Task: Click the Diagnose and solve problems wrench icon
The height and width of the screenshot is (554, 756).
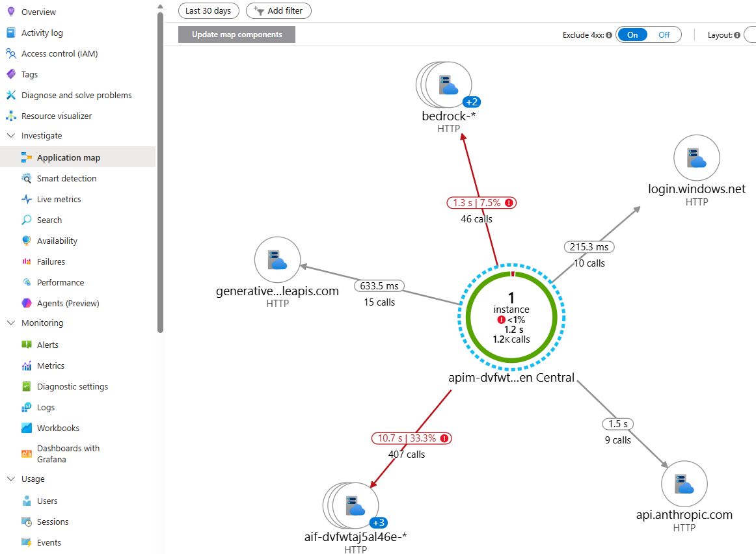Action: (10, 95)
